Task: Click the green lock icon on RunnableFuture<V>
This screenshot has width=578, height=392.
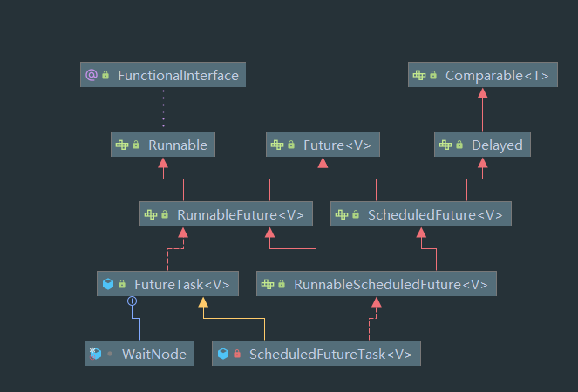Action: [165, 214]
